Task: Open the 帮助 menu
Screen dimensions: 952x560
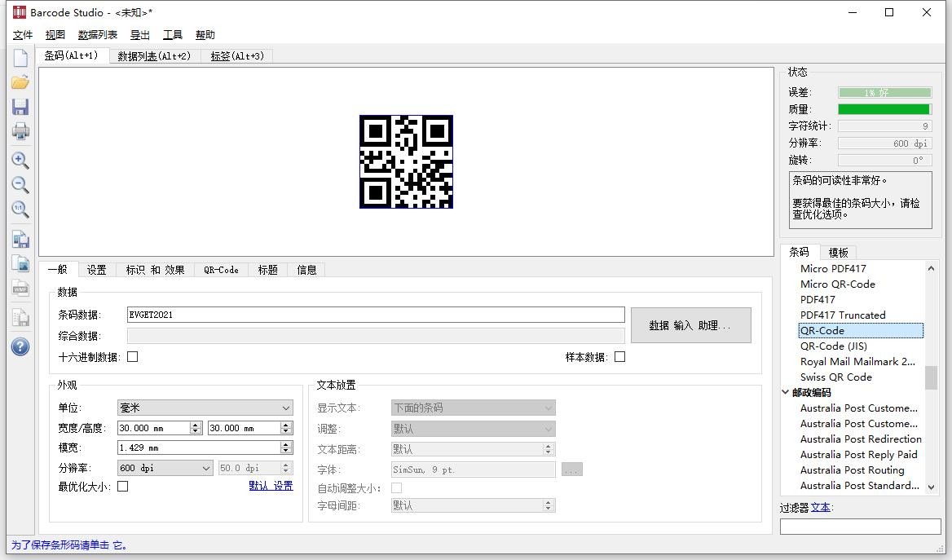Action: tap(205, 34)
